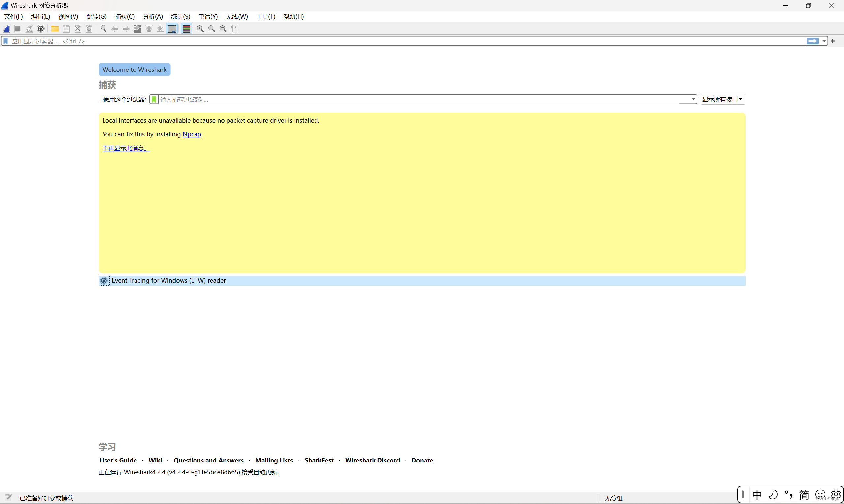
Task: Open the 显示所有接口 dropdown
Action: (723, 99)
